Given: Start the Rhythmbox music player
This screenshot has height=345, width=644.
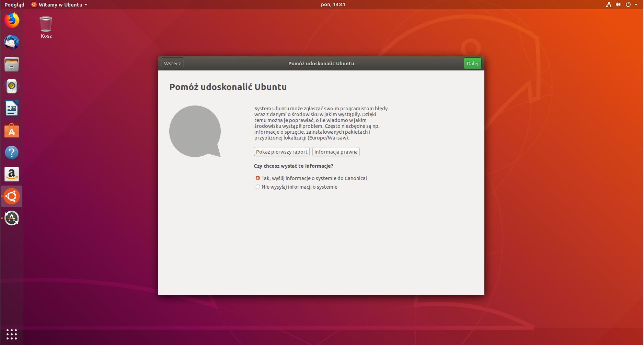Looking at the screenshot, I should 11,86.
